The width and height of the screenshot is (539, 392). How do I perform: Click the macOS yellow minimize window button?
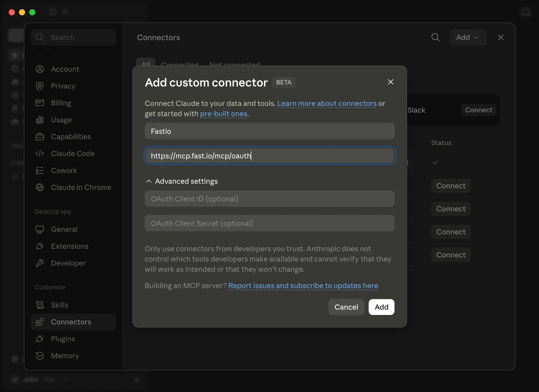pyautogui.click(x=22, y=12)
